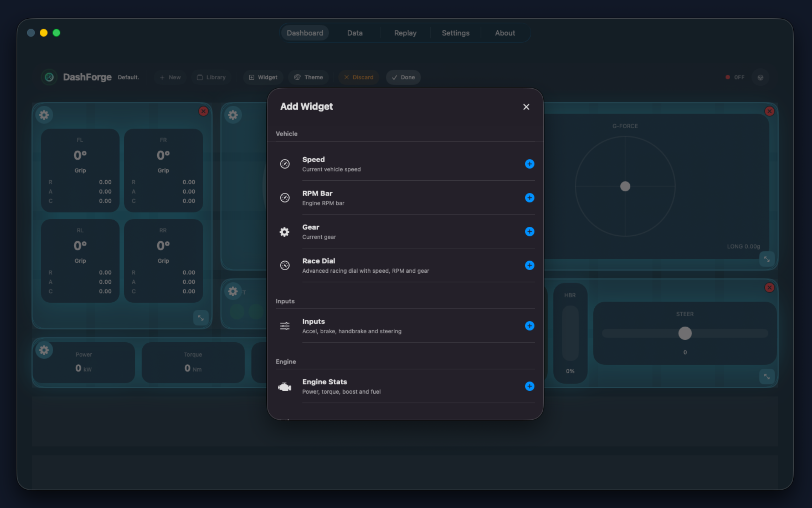Click the Gear cog icon in list
The height and width of the screenshot is (508, 812).
click(285, 232)
